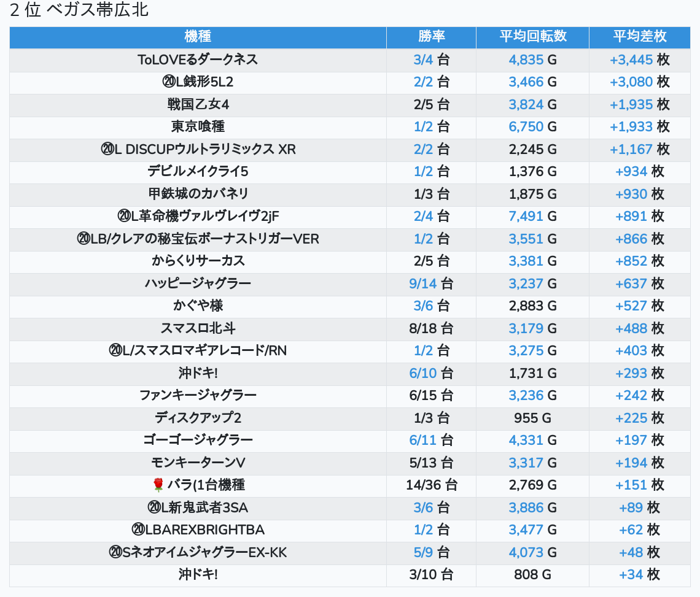700x597 pixels.
Task: Click the 機種 column header
Action: click(198, 36)
